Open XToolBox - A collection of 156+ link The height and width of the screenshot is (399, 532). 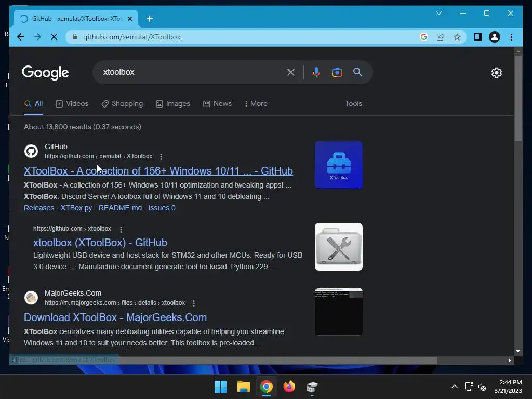[x=158, y=171]
